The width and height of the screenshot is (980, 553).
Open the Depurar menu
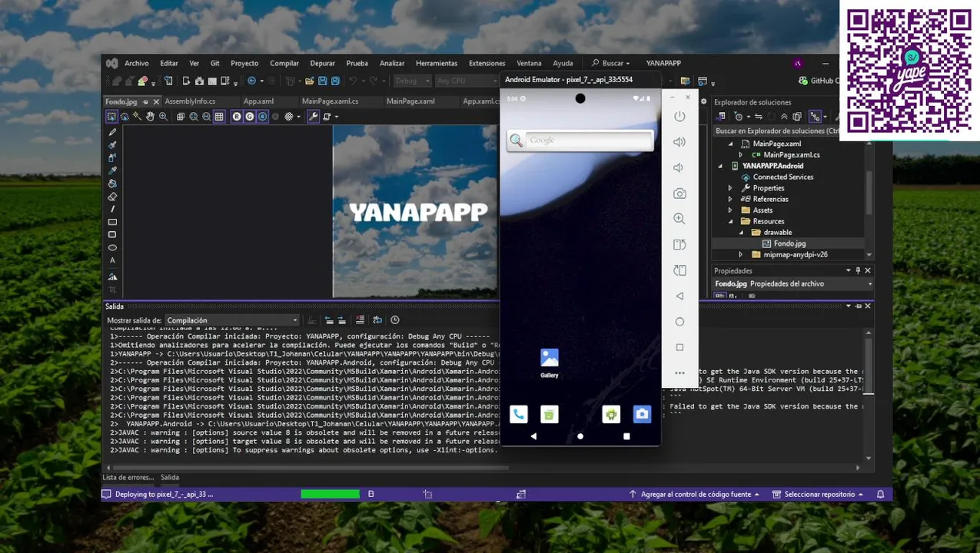tap(323, 63)
